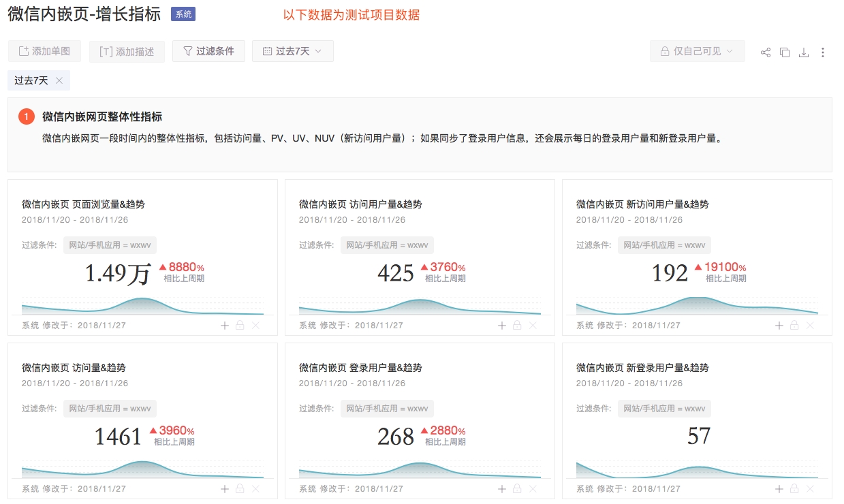Image resolution: width=844 pixels, height=504 pixels.
Task: Click the share icon in top toolbar
Action: 766,52
